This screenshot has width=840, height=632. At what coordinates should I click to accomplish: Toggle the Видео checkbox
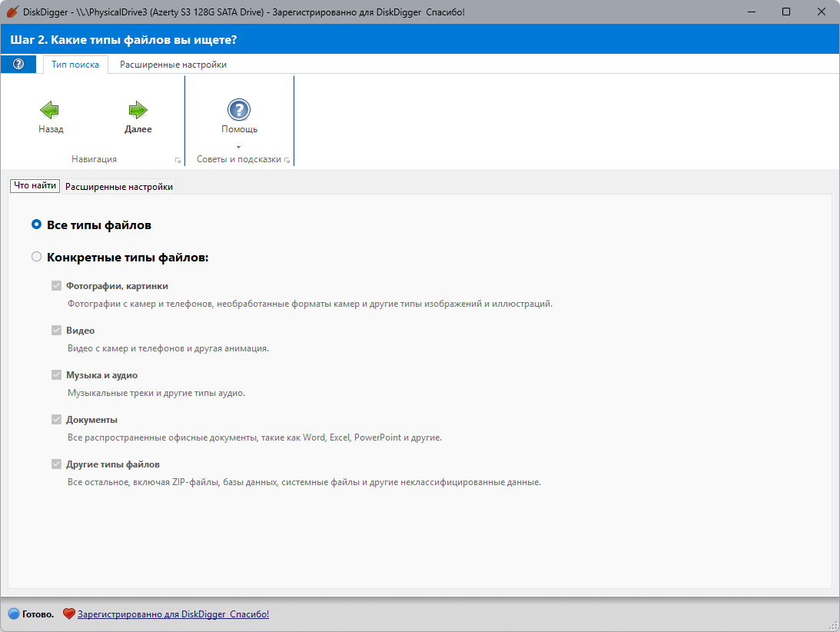56,330
